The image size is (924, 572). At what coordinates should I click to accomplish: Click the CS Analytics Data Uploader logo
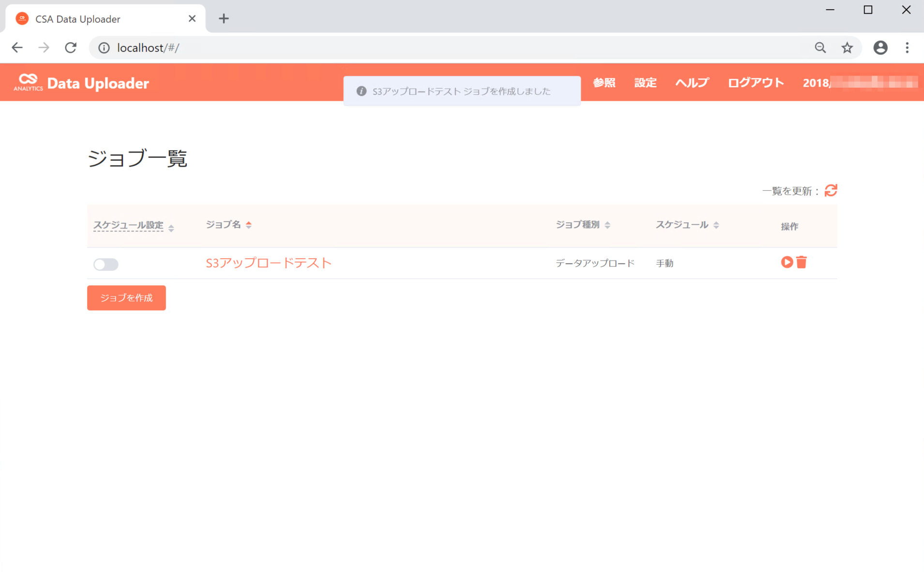pyautogui.click(x=81, y=83)
